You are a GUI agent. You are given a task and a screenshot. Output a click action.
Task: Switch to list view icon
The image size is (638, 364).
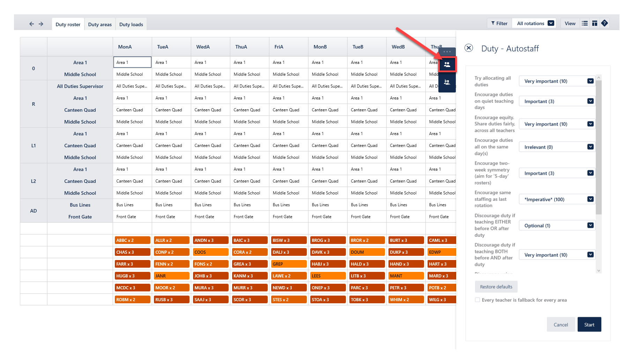(585, 23)
